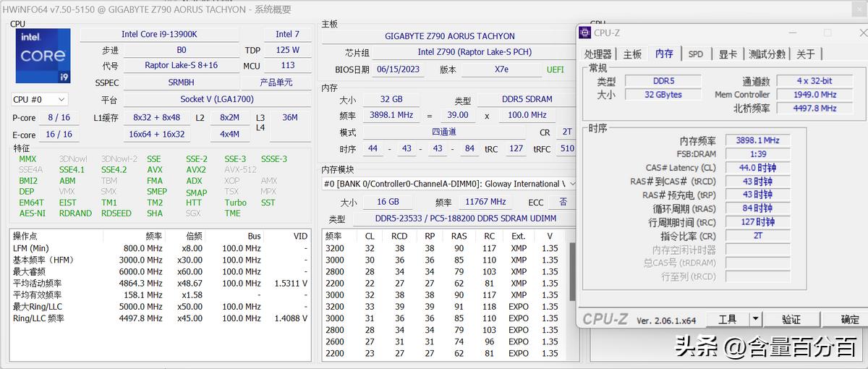The height and width of the screenshot is (369, 868).
Task: Click the TDP value 125 W
Action: (x=288, y=50)
